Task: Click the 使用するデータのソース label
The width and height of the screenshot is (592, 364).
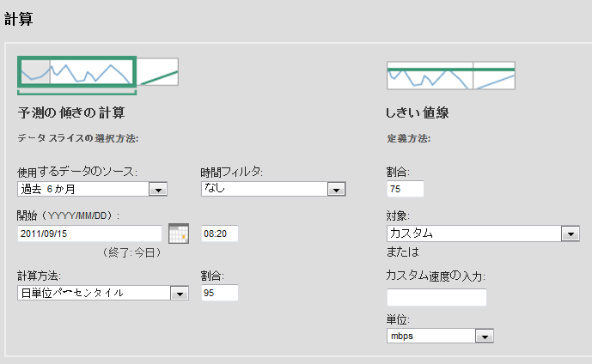Action: pos(77,173)
